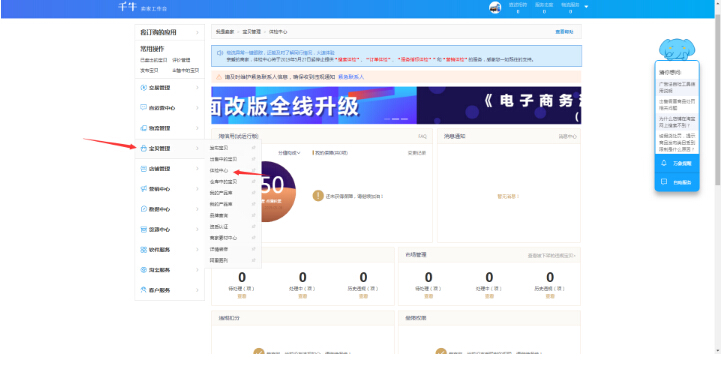The image size is (723, 367).
Task: Open the 分值构成 dropdown in score card
Action: click(x=289, y=153)
